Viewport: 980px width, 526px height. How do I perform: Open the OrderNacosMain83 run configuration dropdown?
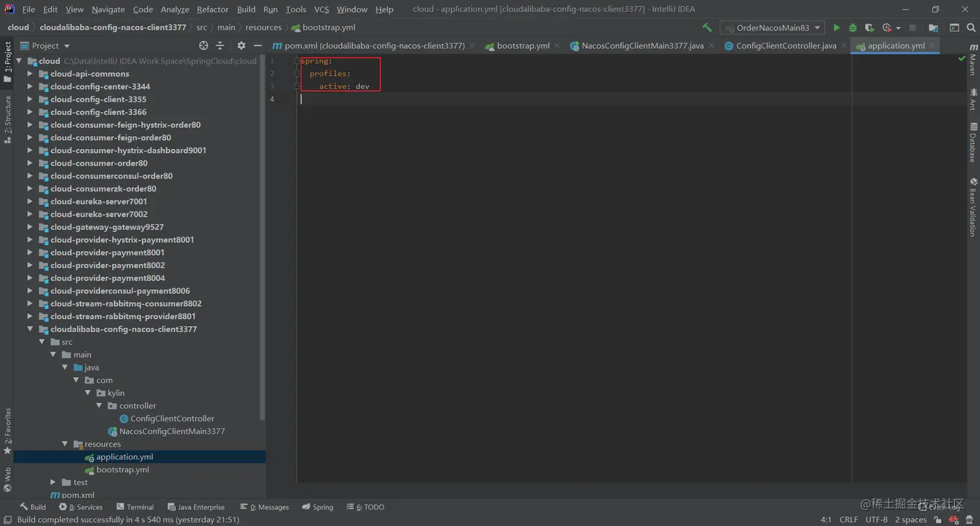coord(772,28)
